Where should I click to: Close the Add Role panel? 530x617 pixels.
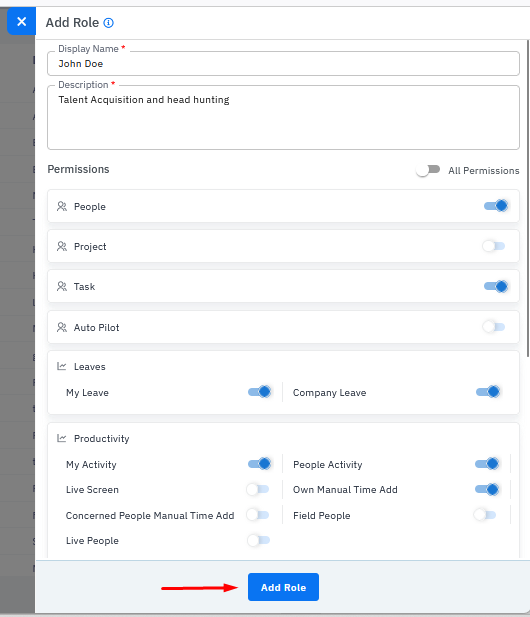pos(21,21)
